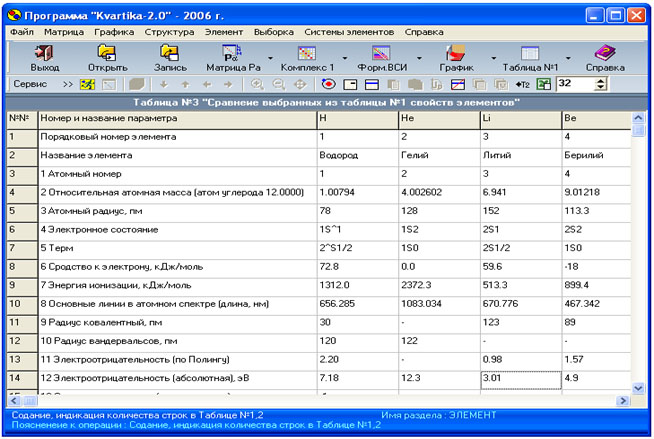Click the grey left arrow icon
Viewport: 654px width, 439px height.
pyautogui.click(x=206, y=85)
